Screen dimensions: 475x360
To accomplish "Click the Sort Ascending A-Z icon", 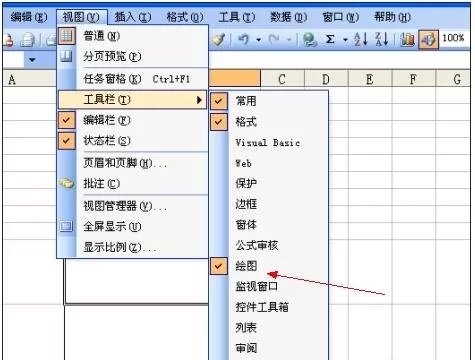I will pos(361,39).
